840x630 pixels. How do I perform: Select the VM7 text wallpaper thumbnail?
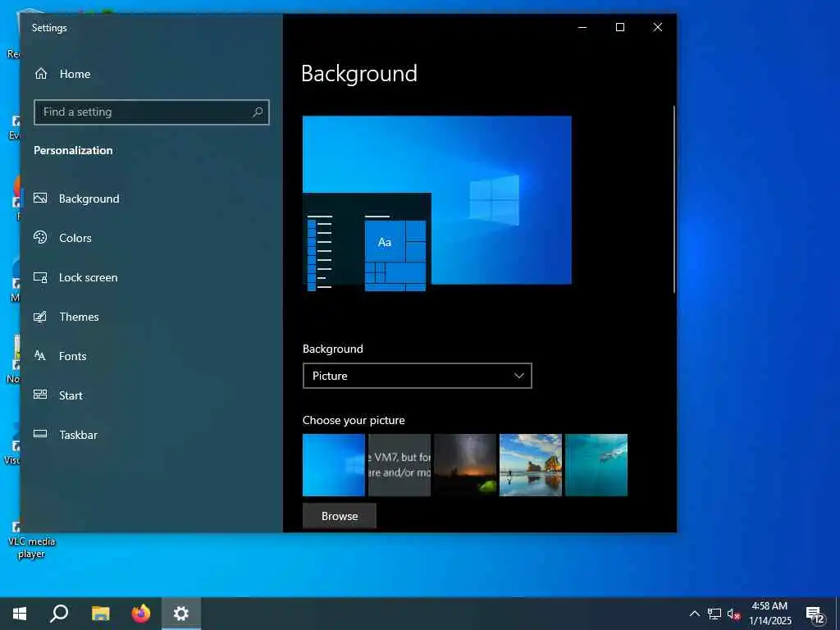click(x=399, y=465)
